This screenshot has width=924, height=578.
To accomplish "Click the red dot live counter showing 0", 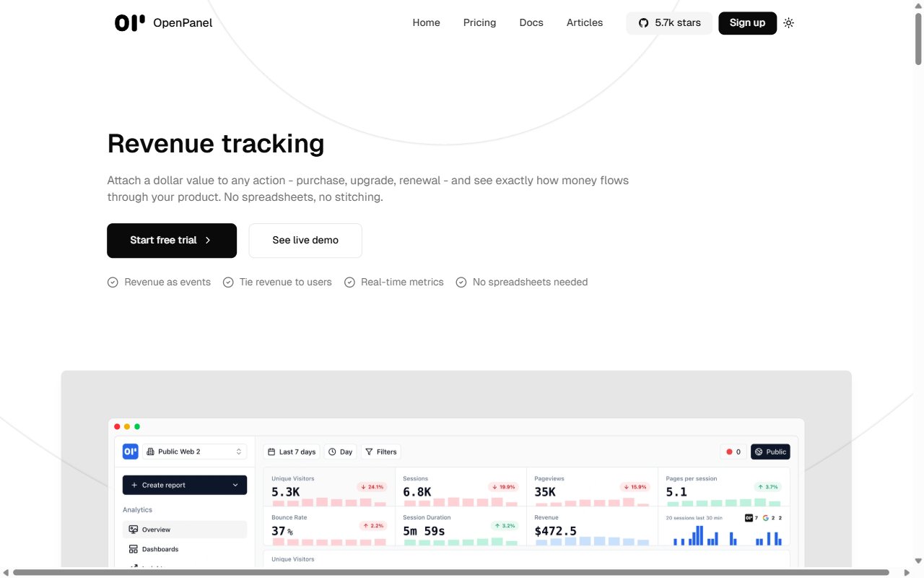I will pyautogui.click(x=733, y=452).
